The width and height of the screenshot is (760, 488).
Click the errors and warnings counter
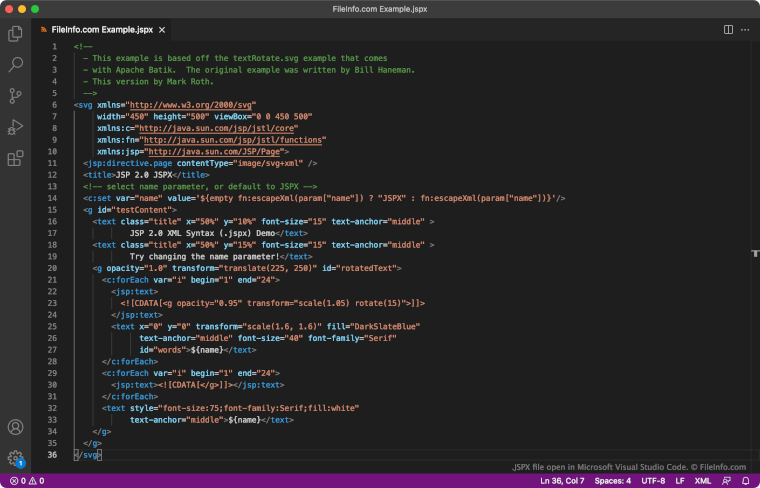[x=25, y=481]
